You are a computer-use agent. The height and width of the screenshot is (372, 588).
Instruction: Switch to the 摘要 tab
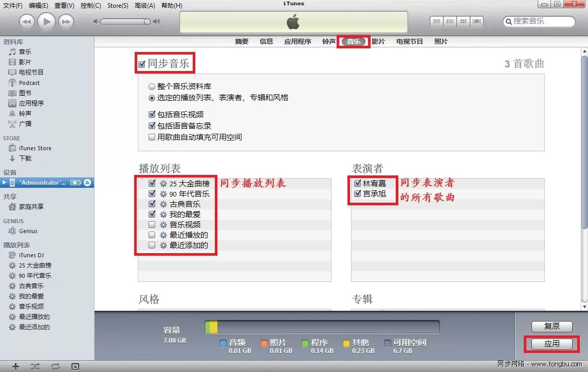tap(242, 42)
